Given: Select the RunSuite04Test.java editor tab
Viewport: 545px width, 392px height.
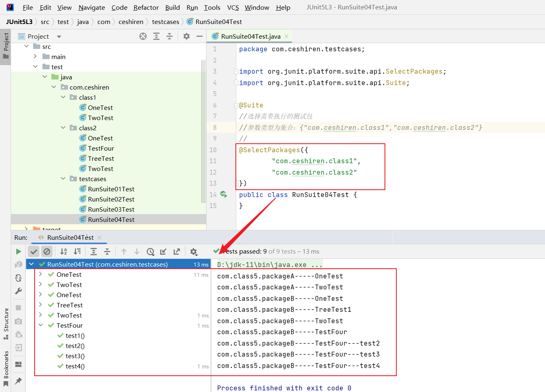Looking at the screenshot, I should tap(251, 36).
